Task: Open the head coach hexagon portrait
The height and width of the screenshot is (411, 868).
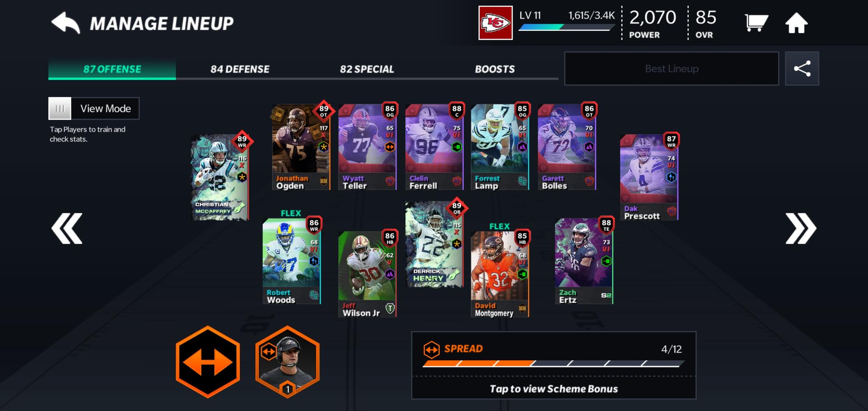Action: click(288, 362)
